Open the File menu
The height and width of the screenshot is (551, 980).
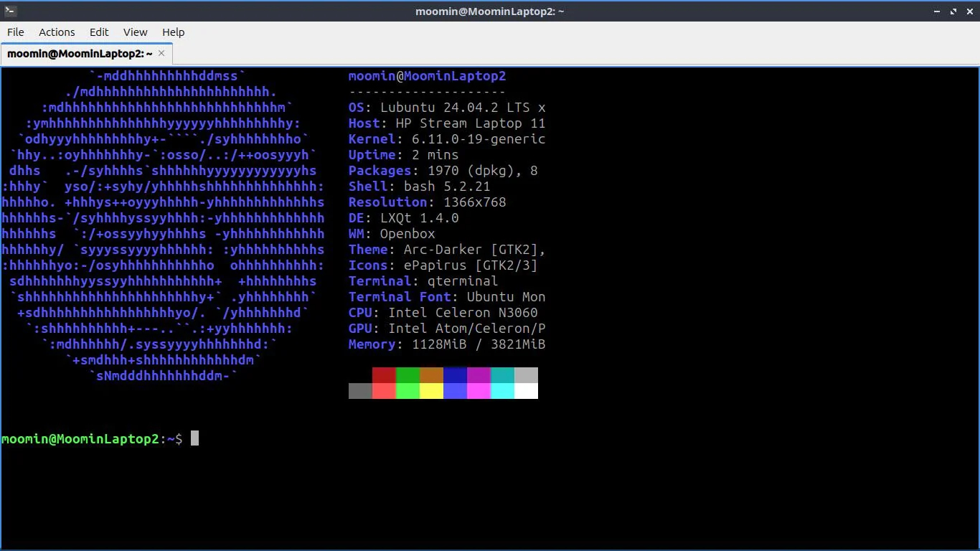coord(16,32)
